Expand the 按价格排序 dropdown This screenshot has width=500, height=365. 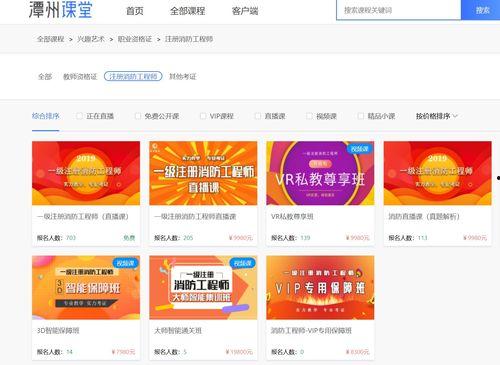point(437,116)
